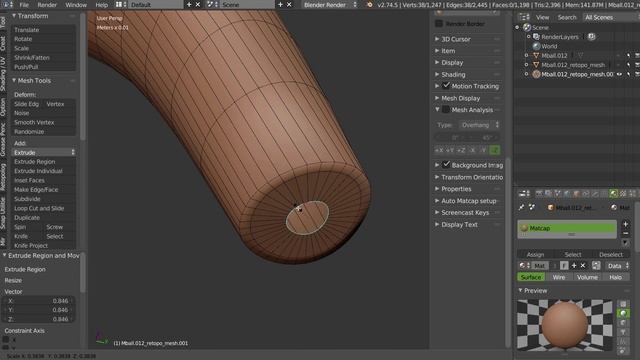Select the Volume material type
This screenshot has width=640, height=360.
point(587,277)
